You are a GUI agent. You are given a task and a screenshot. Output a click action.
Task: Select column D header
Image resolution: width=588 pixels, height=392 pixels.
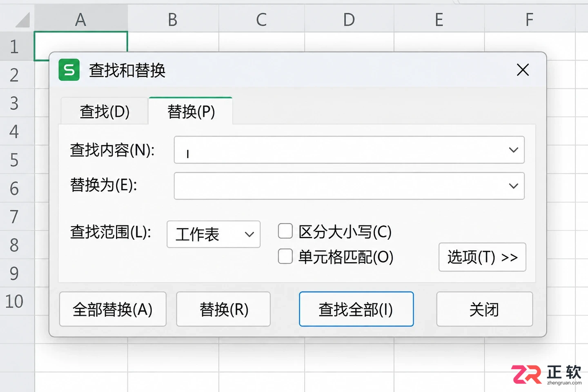point(349,19)
